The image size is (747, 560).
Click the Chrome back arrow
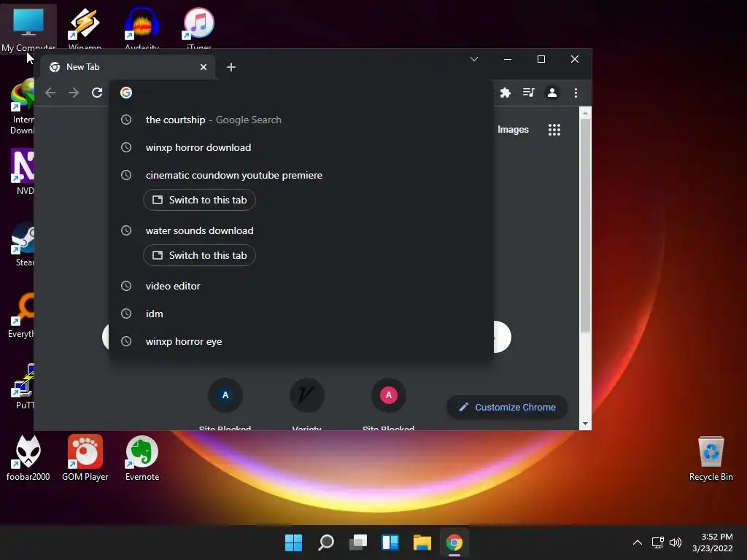pyautogui.click(x=50, y=93)
